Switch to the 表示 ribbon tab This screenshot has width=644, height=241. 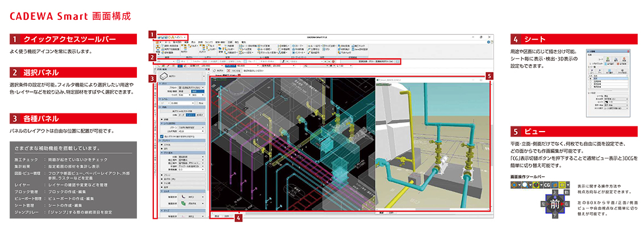(x=193, y=42)
